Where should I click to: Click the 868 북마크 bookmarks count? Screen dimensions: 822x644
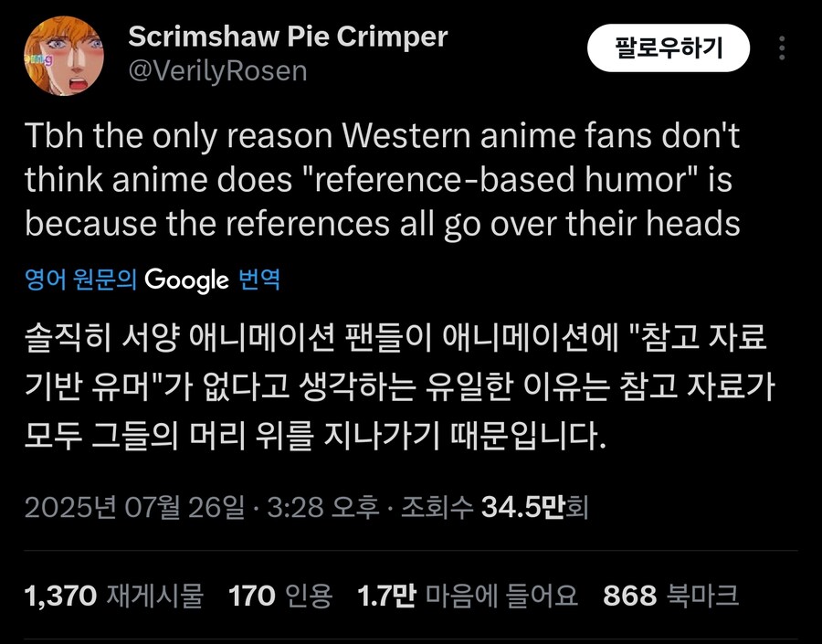click(x=671, y=596)
